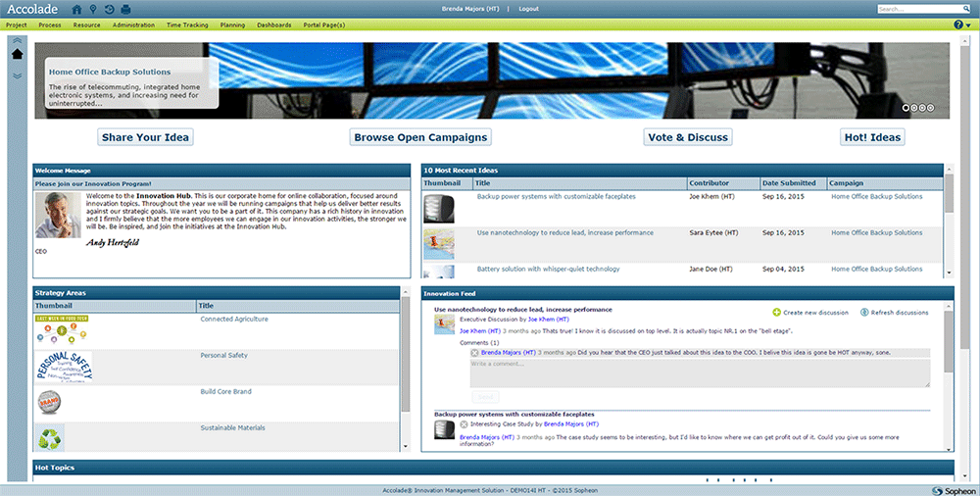Click the Share Your Idea button

click(x=145, y=137)
